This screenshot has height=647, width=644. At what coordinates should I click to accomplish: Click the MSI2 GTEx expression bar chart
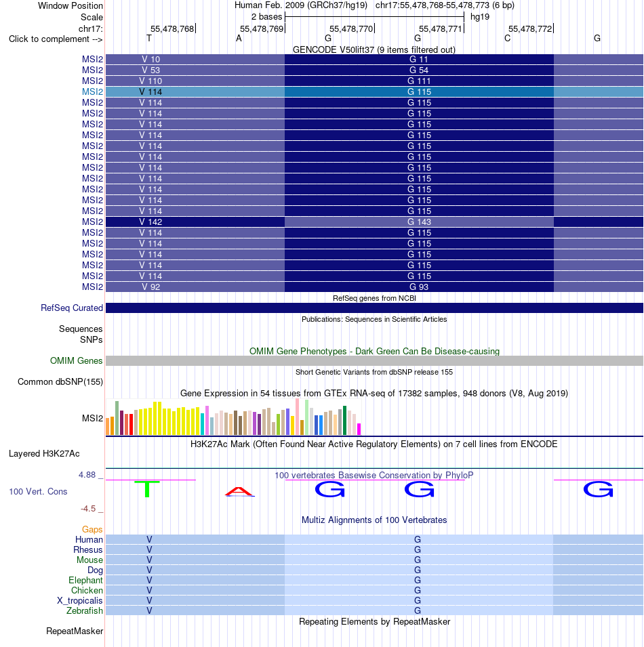click(233, 417)
